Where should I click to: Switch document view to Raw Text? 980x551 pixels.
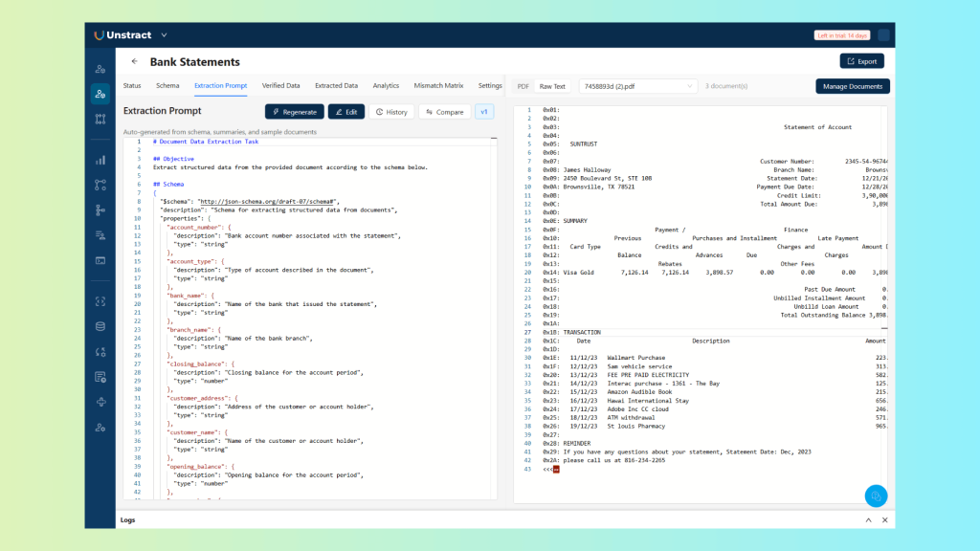(552, 86)
